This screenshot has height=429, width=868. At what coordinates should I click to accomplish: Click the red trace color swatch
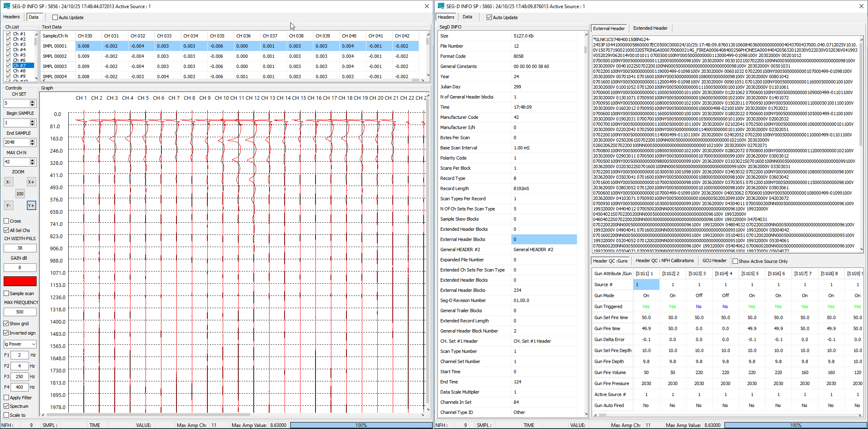pyautogui.click(x=20, y=281)
